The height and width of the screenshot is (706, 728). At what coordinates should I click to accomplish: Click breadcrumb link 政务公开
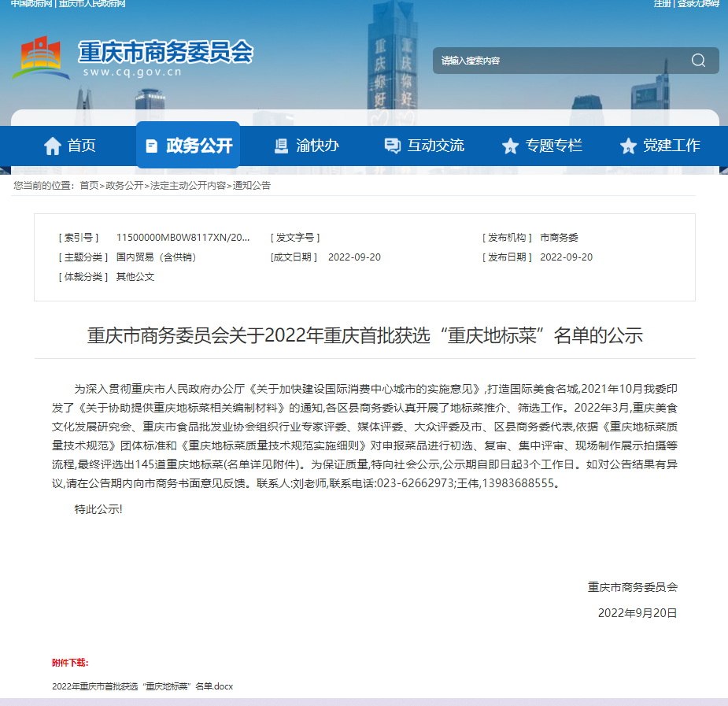pos(124,186)
